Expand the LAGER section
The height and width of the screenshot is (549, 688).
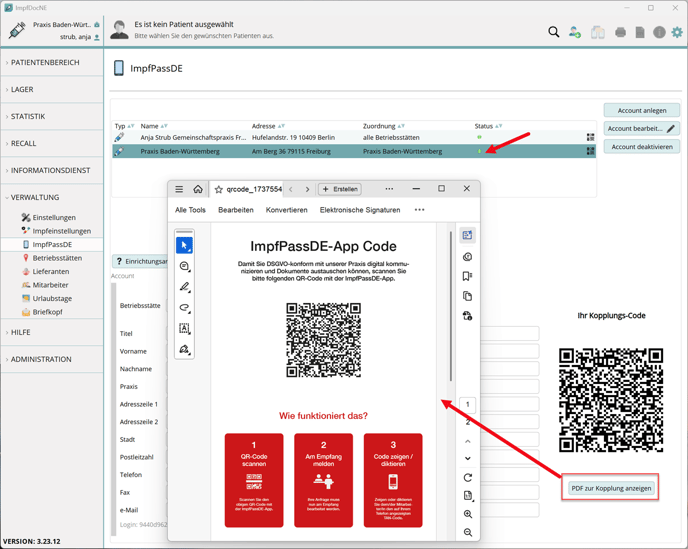click(52, 90)
